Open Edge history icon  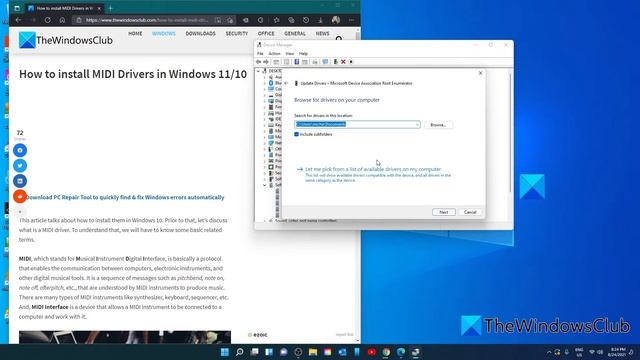306,20
